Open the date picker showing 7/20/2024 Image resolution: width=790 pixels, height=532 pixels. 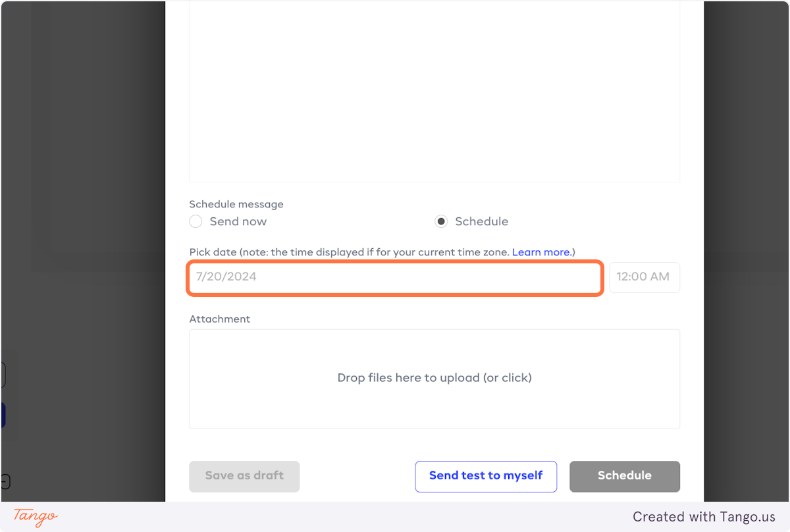(x=395, y=277)
